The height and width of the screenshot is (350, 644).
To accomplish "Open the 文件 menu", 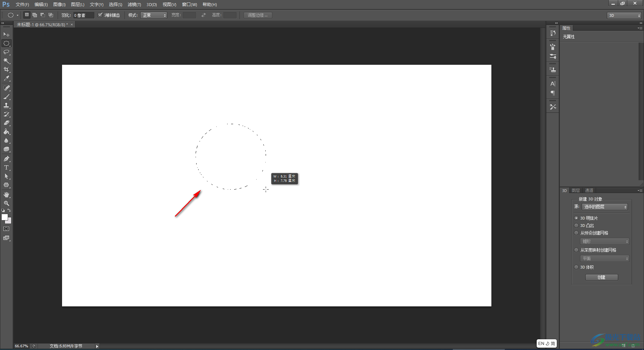I will click(22, 4).
